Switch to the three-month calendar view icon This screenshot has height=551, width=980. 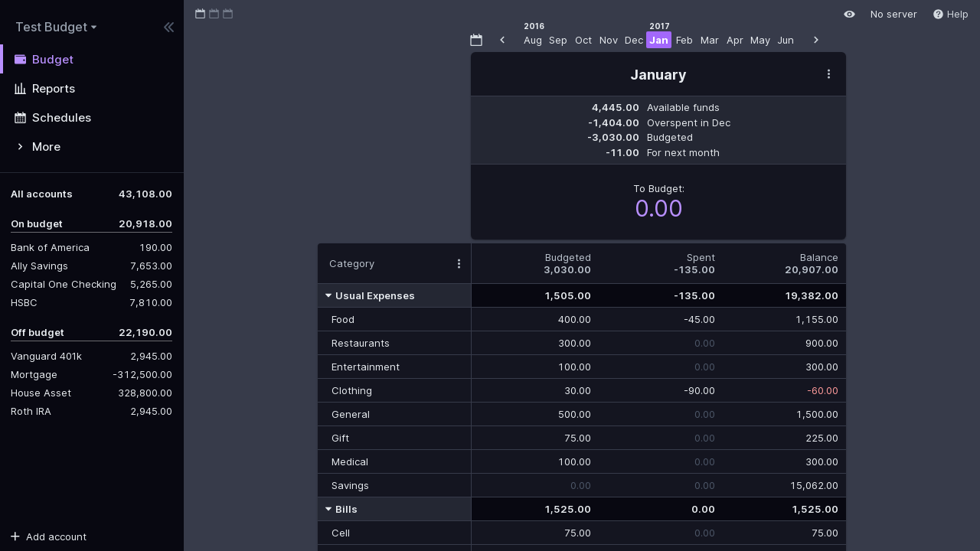(x=228, y=14)
